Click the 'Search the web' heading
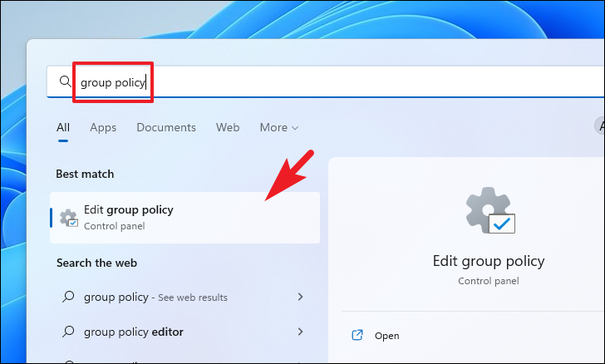Image resolution: width=605 pixels, height=364 pixels. coord(97,263)
